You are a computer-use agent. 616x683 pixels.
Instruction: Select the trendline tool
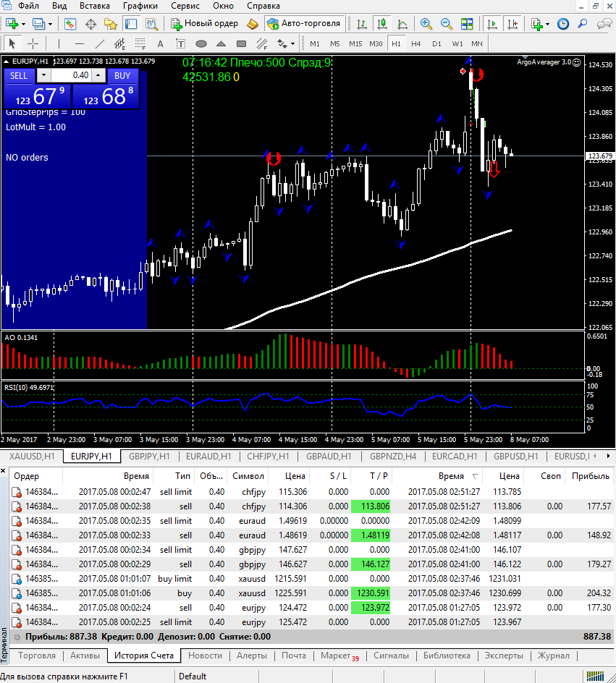point(100,43)
